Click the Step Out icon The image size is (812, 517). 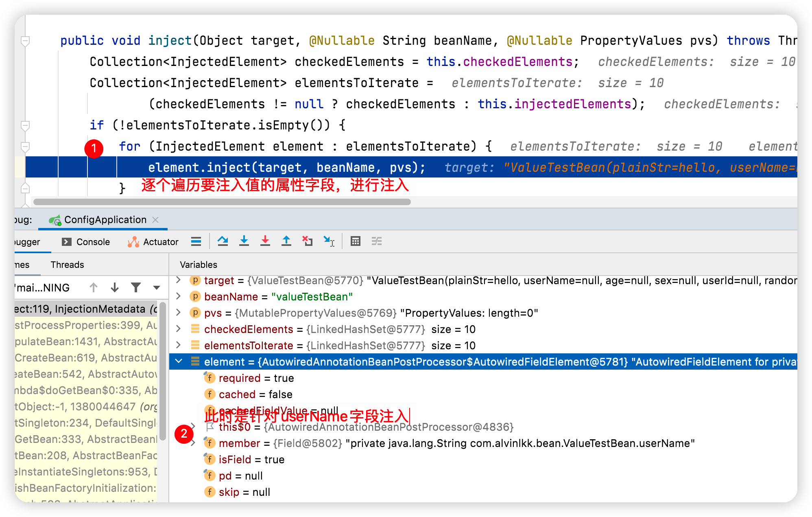[x=286, y=241]
